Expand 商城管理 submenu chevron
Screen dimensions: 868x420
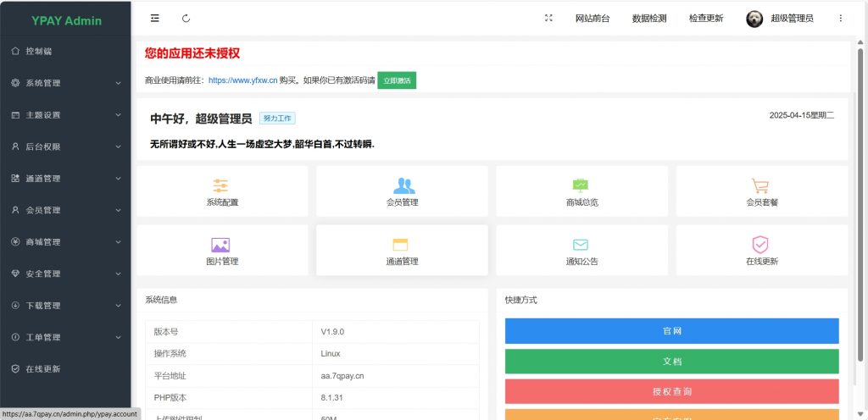pos(118,242)
